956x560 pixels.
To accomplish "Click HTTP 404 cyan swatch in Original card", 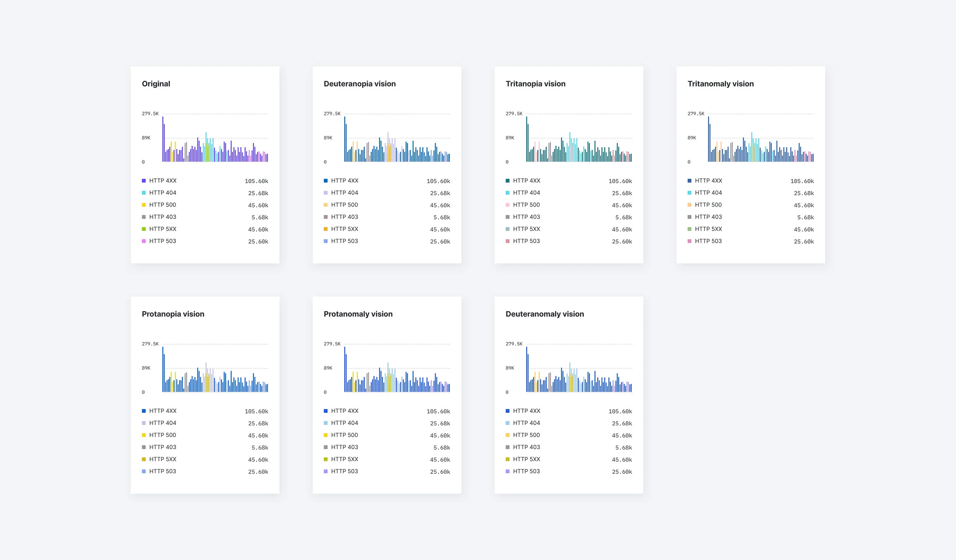I will 144,193.
